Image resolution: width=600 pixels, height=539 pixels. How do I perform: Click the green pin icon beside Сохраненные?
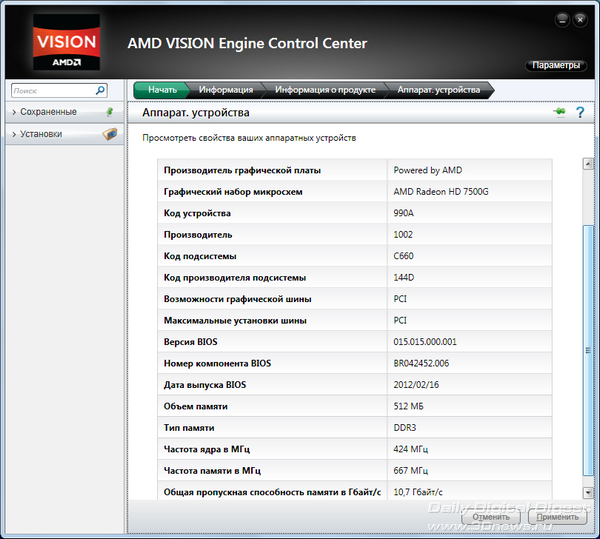109,112
